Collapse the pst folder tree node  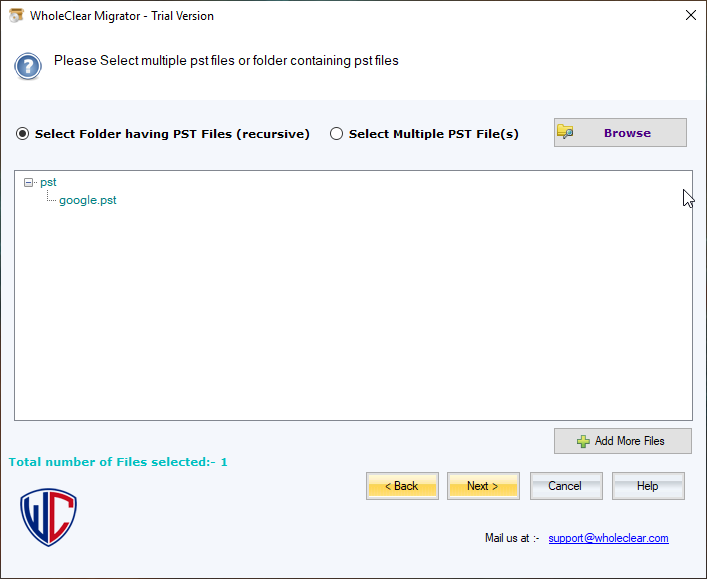28,183
